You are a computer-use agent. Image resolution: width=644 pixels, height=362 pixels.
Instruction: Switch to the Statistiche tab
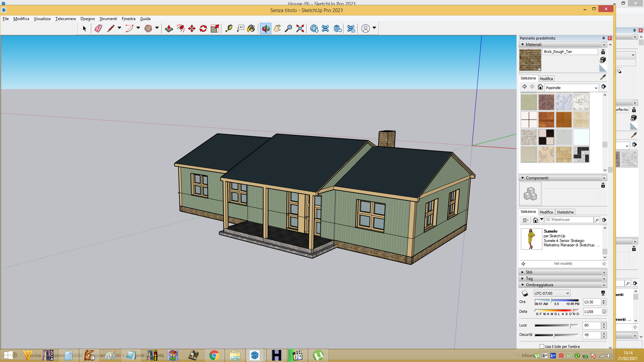point(565,212)
